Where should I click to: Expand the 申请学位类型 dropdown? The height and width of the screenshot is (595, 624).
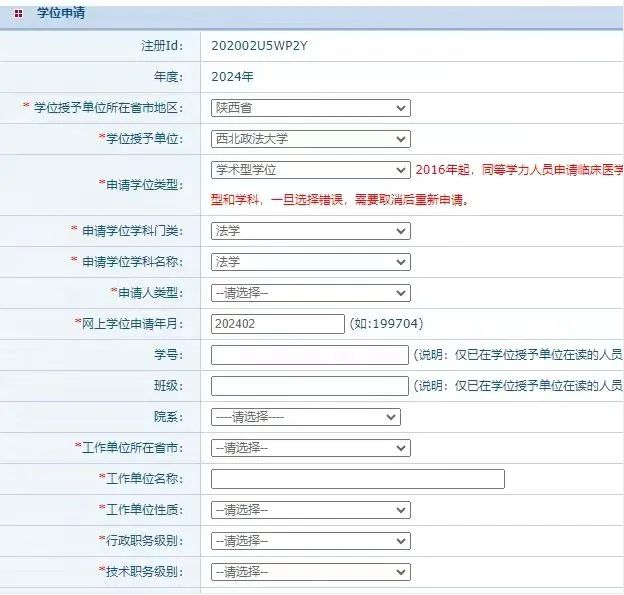(310, 170)
